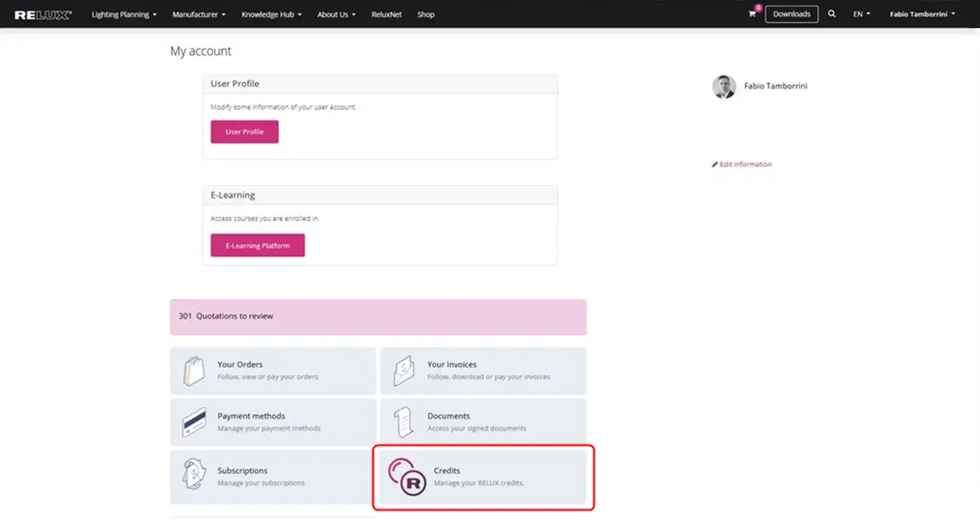Click 'Follow, view or pay your orders' text

[x=267, y=377]
